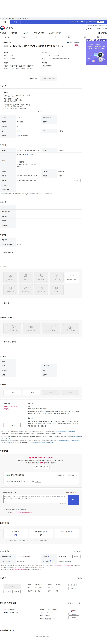This screenshot has height=644, width=107.
Task: Open 지도 보기 beside 근무 예정지
Action: point(76,181)
